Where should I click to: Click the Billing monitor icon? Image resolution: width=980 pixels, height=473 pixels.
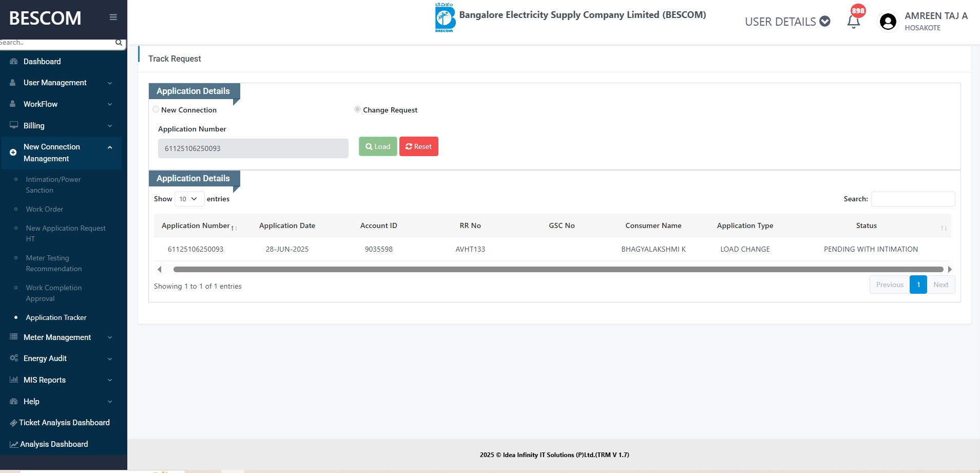pyautogui.click(x=14, y=125)
